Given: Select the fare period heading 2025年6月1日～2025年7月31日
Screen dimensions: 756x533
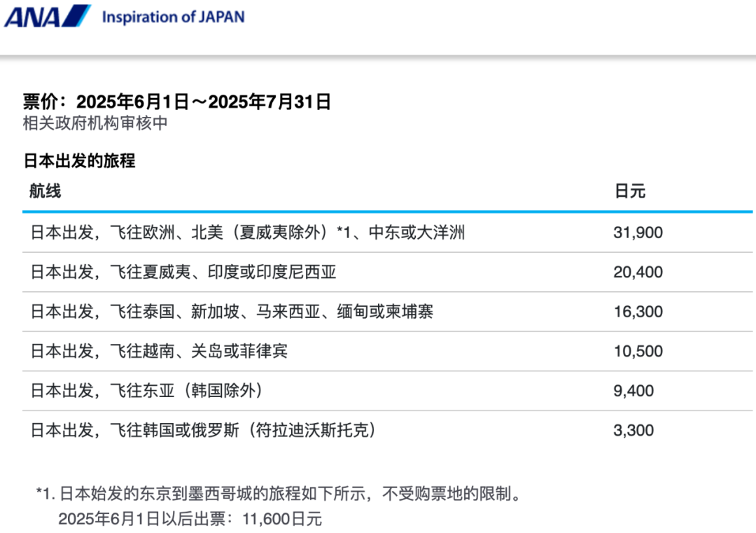Looking at the screenshot, I should [176, 102].
